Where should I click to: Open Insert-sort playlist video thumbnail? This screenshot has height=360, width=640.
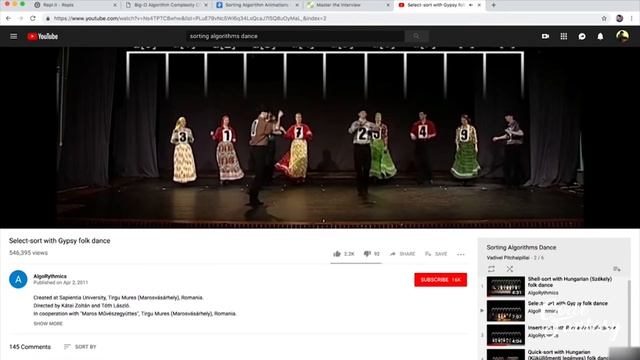click(x=506, y=335)
